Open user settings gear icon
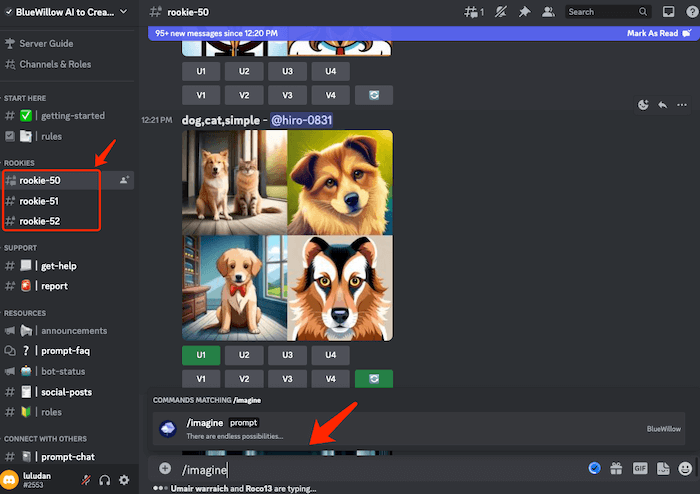The image size is (700, 494). 124,480
